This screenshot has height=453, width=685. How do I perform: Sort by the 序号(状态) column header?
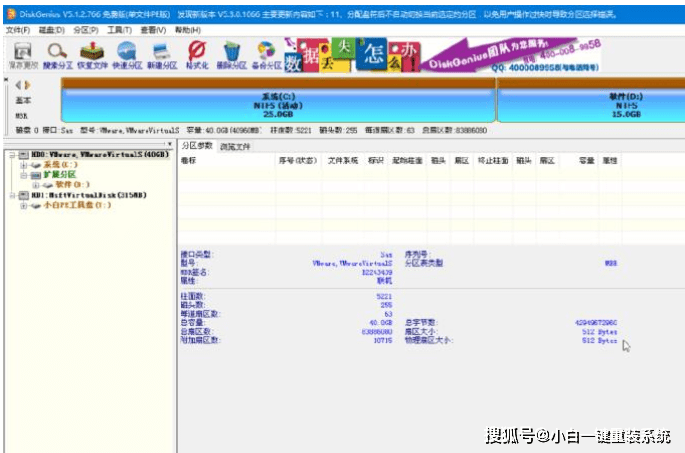[x=298, y=161]
